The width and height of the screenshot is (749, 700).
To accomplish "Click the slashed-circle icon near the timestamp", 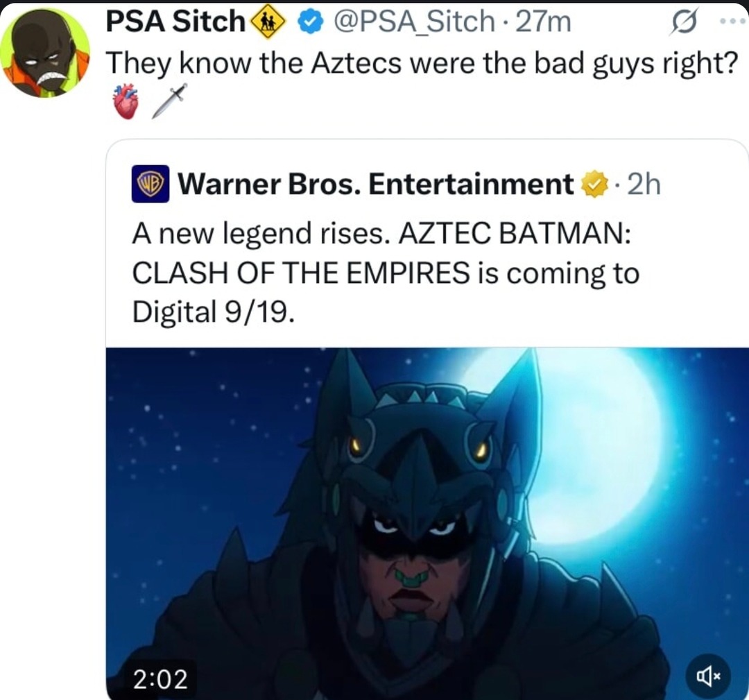I will [683, 22].
